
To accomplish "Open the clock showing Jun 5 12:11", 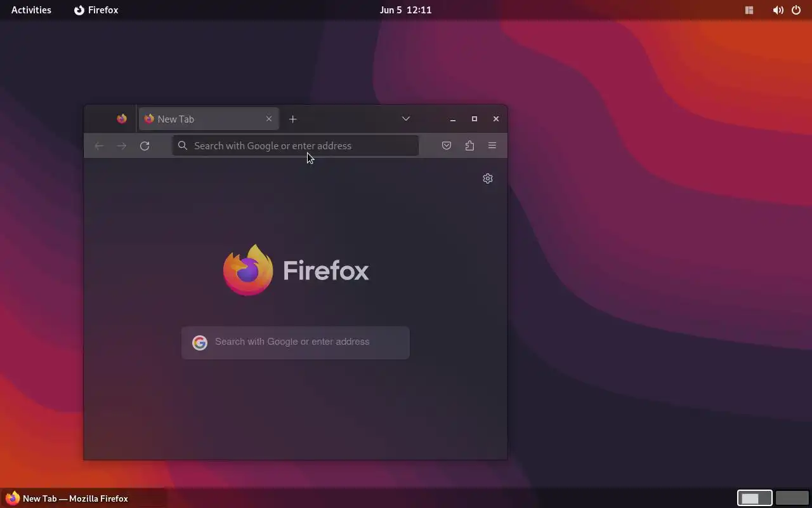I will point(406,10).
